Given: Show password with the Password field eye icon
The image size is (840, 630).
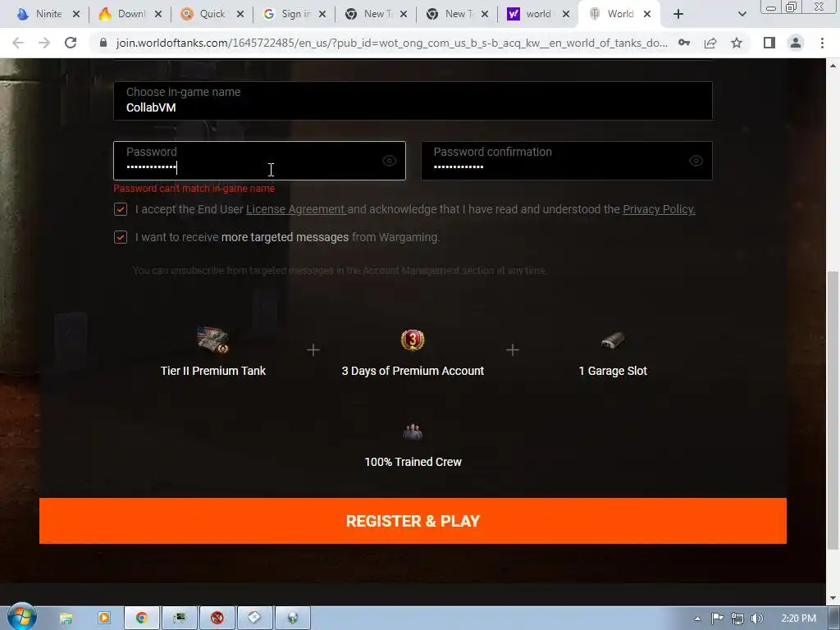Looking at the screenshot, I should [x=390, y=161].
